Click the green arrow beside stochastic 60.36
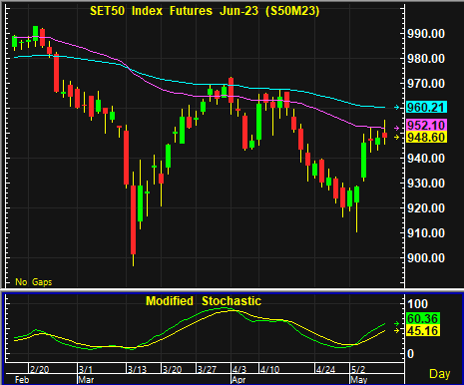 click(x=397, y=323)
